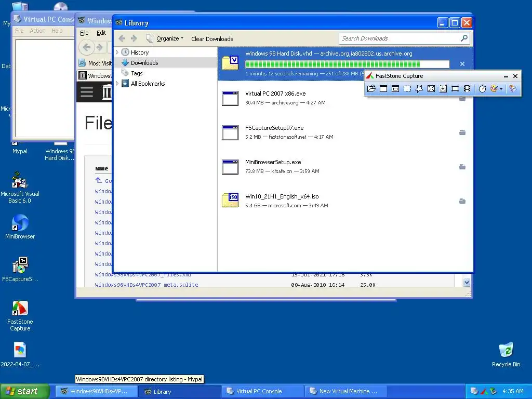Select Virtual PC 2007 x86.exe download entry
This screenshot has height=399, width=532.
pos(345,98)
